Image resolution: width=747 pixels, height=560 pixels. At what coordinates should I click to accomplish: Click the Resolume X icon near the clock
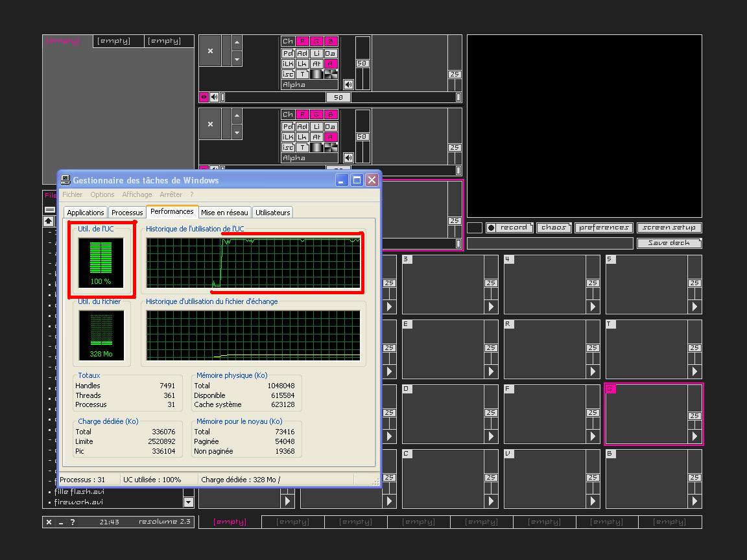tap(49, 522)
